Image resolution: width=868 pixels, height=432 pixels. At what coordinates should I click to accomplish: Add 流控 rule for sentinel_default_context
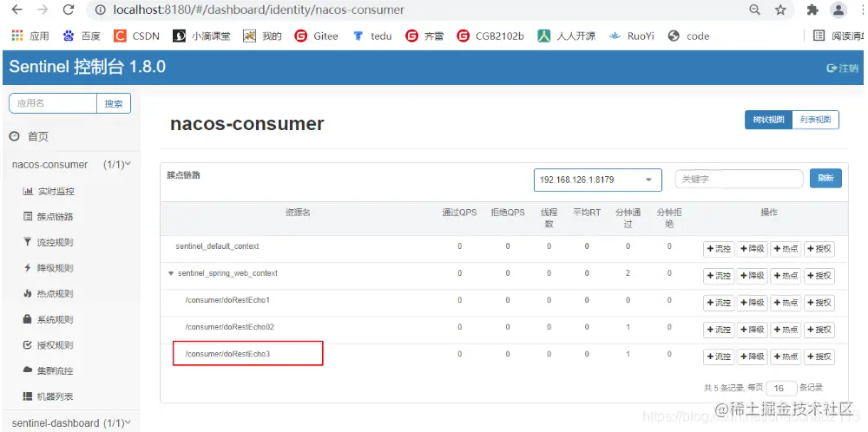click(719, 249)
